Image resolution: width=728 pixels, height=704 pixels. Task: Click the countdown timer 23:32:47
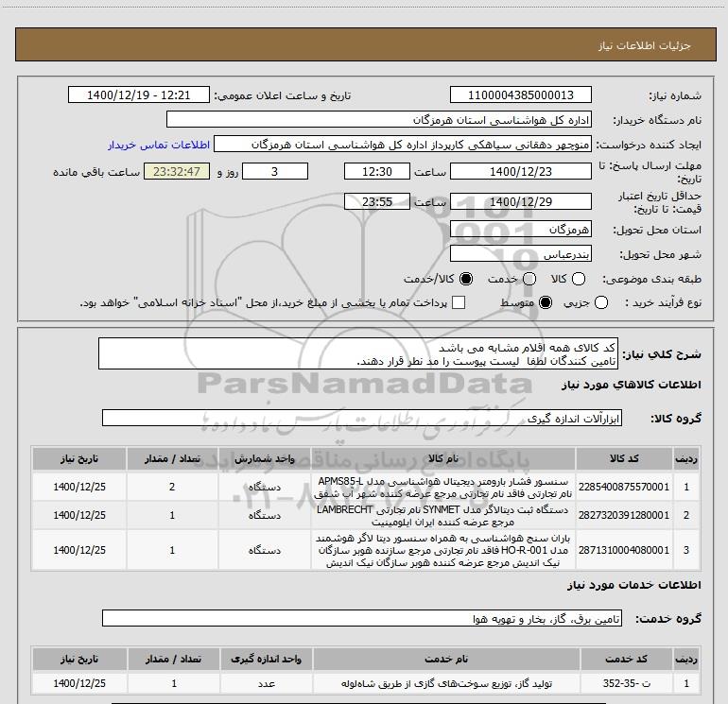click(x=177, y=171)
